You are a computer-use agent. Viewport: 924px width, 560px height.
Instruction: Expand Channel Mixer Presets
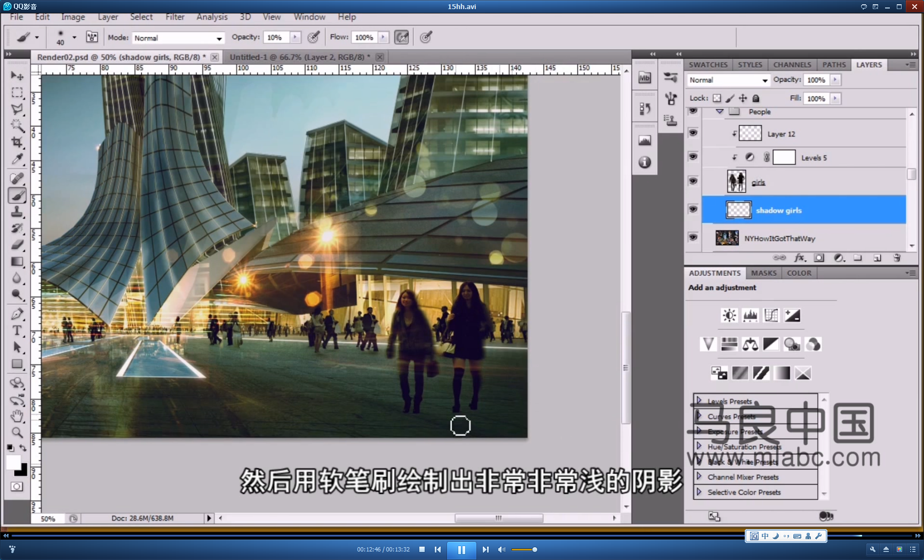(699, 476)
